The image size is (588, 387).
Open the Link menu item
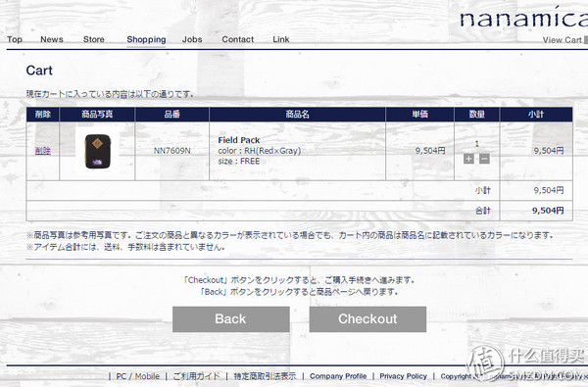point(281,39)
